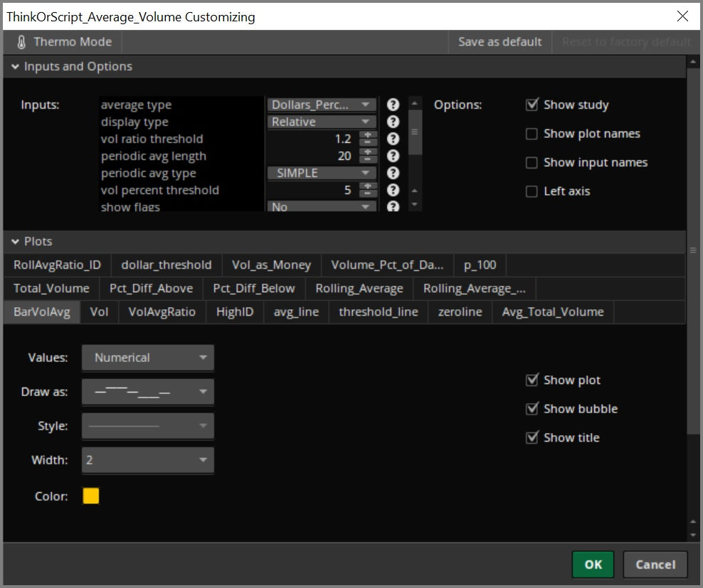Viewport: 703px width, 588px height.
Task: Decrease periodic avg length with minus stepper
Action: (368, 159)
